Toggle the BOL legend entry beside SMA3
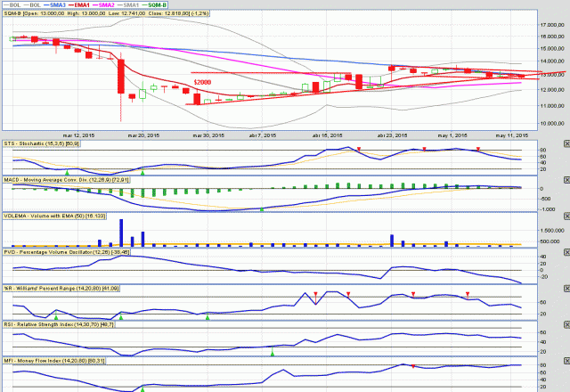This screenshot has width=570, height=392. (32, 5)
